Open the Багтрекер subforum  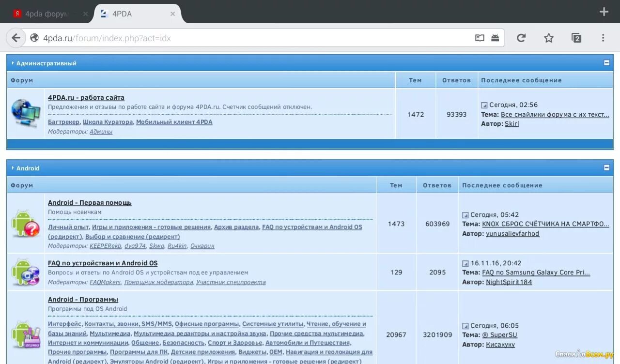(x=63, y=122)
